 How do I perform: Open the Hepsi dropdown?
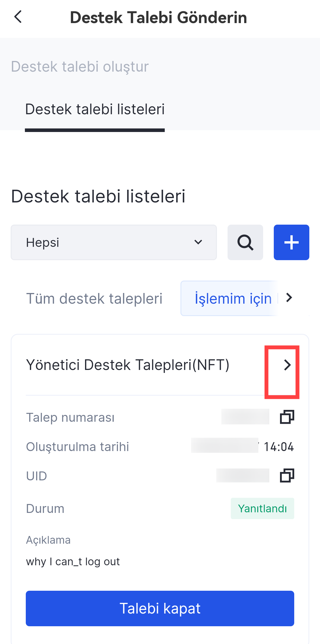click(x=113, y=242)
